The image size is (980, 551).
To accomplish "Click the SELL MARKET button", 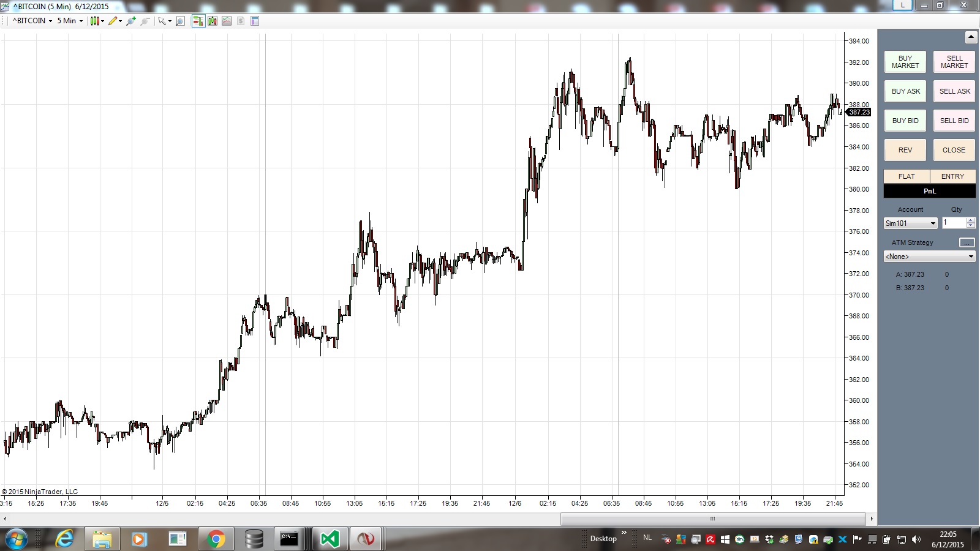I will pyautogui.click(x=954, y=62).
